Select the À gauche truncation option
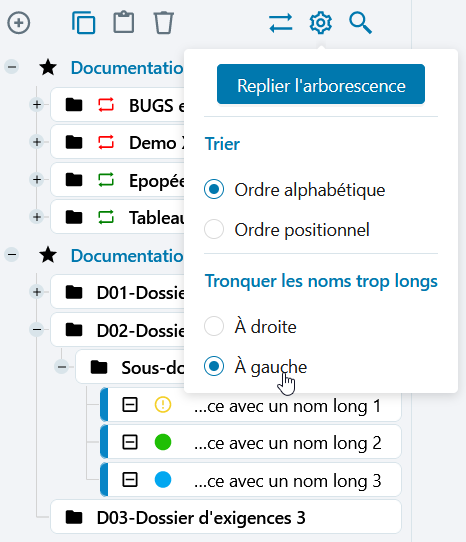The height and width of the screenshot is (542, 466). [x=214, y=366]
